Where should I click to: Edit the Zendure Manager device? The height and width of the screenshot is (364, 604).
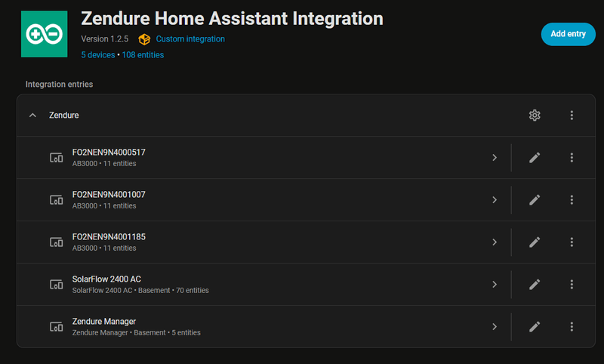(535, 327)
